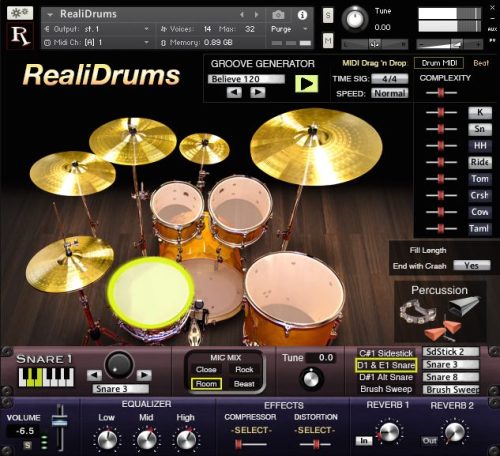Click the Brush Sweep sample button
Viewport: 500px width, 456px height.
coord(451,390)
